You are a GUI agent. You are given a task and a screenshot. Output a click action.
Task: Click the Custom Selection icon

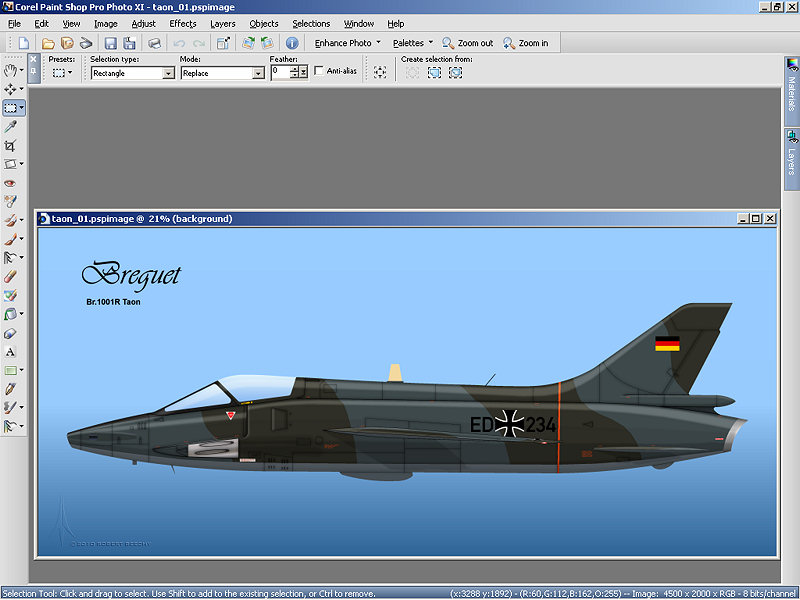[380, 72]
